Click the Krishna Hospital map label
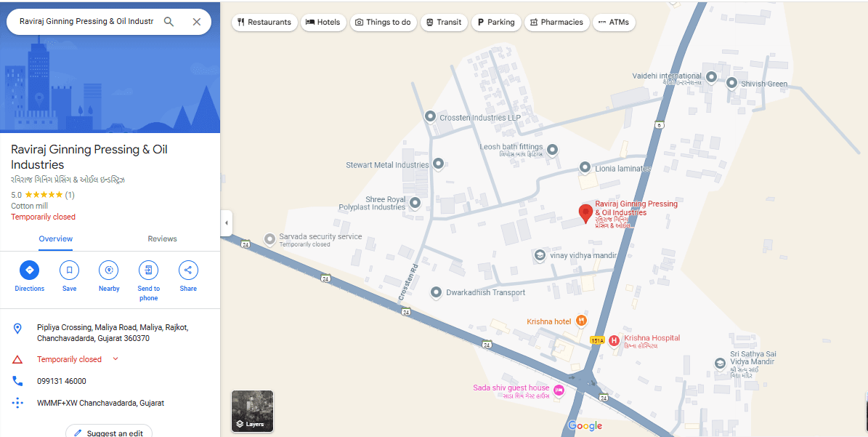 (x=652, y=338)
